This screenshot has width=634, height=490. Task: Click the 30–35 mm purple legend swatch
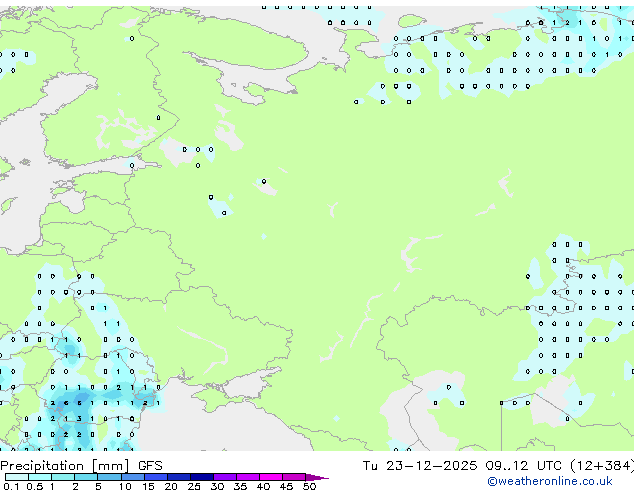[225, 477]
